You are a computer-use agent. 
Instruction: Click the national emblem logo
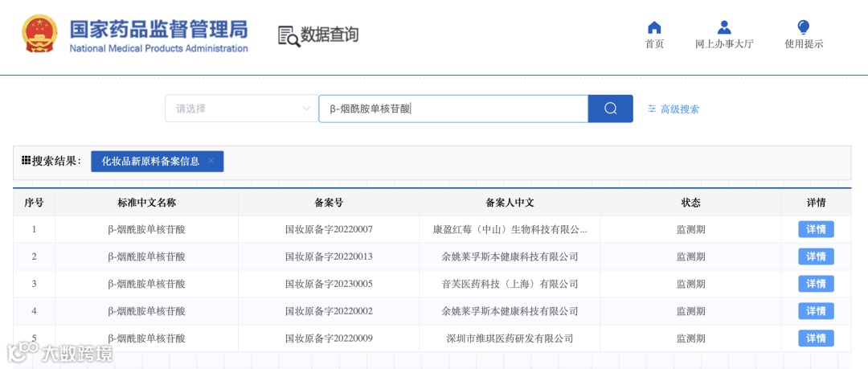[39, 35]
